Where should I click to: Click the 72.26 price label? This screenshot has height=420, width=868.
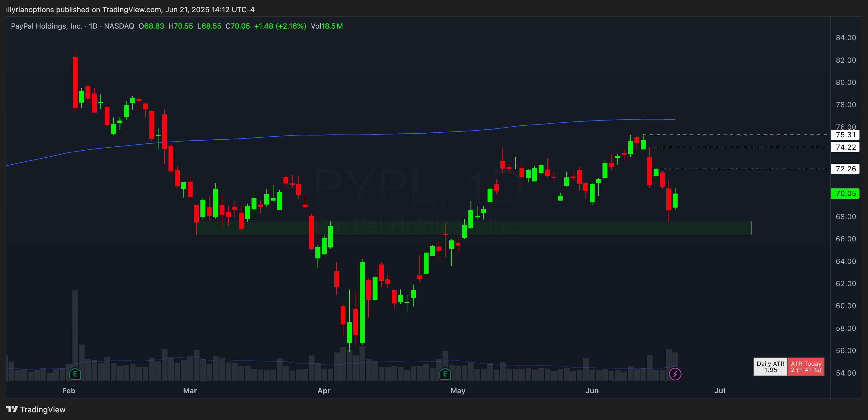click(845, 169)
